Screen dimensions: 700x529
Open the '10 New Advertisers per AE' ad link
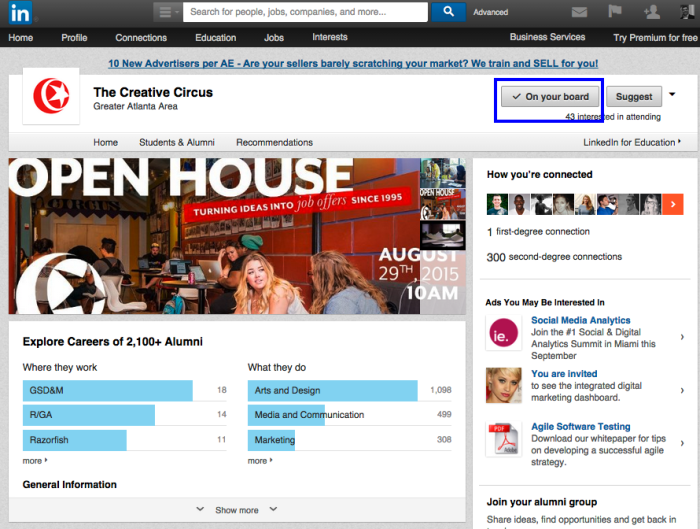pyautogui.click(x=353, y=63)
